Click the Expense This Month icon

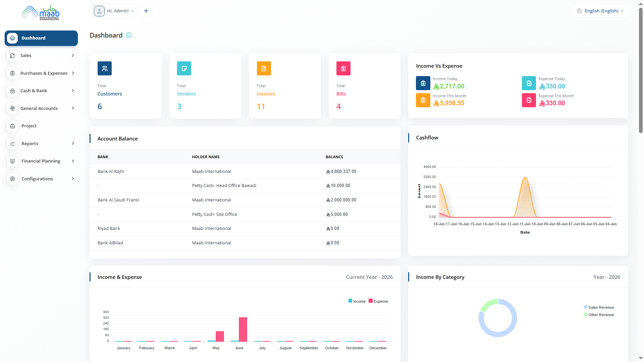click(529, 100)
